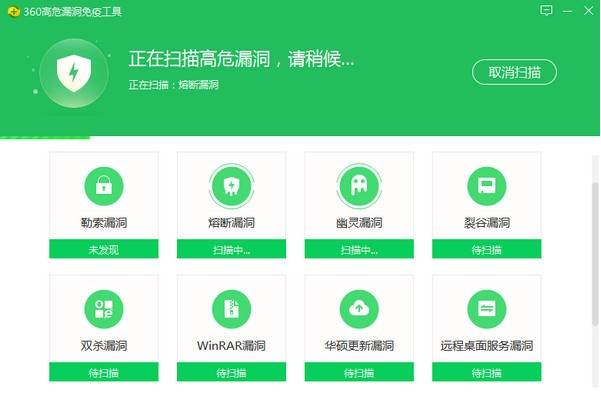Click the Spectre 幽灵漏洞 ghost icon
The width and height of the screenshot is (601, 393).
[359, 186]
